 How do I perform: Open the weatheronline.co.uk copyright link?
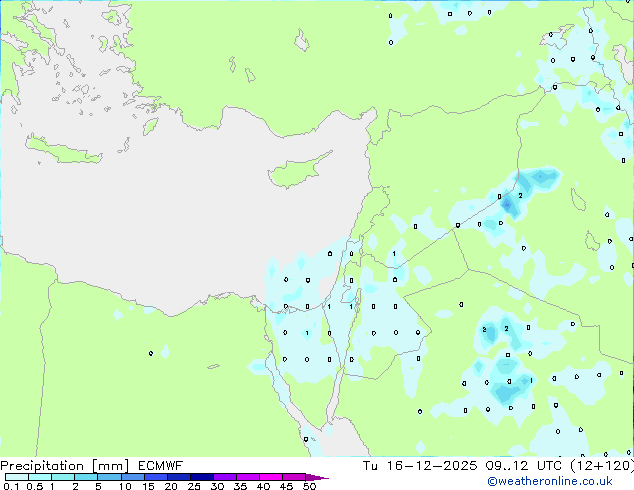[550, 482]
